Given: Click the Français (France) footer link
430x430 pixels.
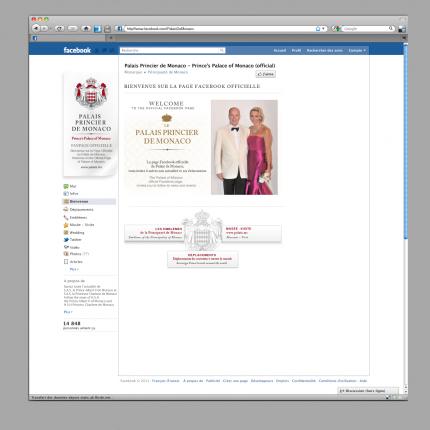Looking at the screenshot, I should pos(166,381).
